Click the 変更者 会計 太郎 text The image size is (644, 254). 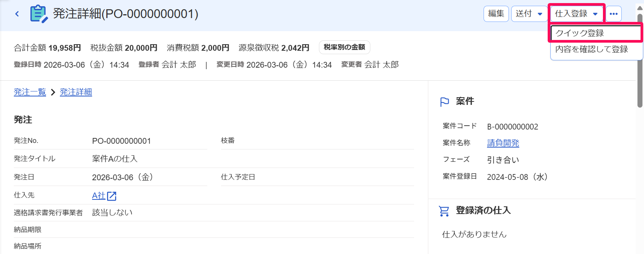(x=370, y=65)
